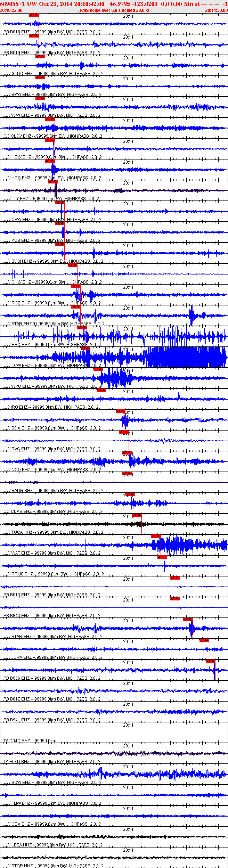Click the pick marker on UW RVC trace
Screen dimensions: 228x868
click(124, 432)
